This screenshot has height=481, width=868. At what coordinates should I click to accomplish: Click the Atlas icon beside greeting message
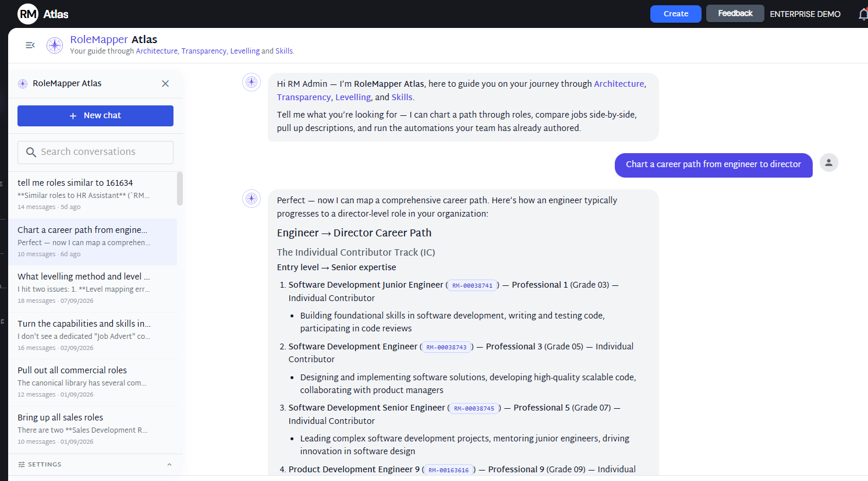pos(251,82)
